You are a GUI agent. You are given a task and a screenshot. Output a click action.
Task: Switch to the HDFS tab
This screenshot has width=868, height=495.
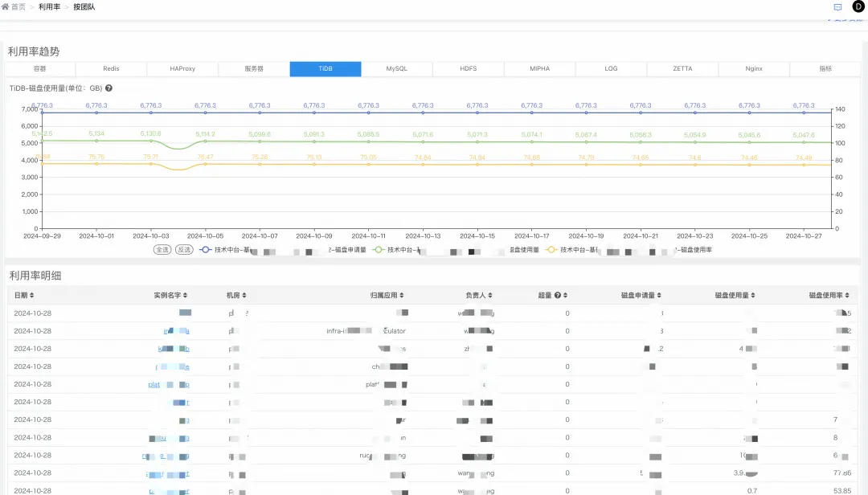coord(467,68)
